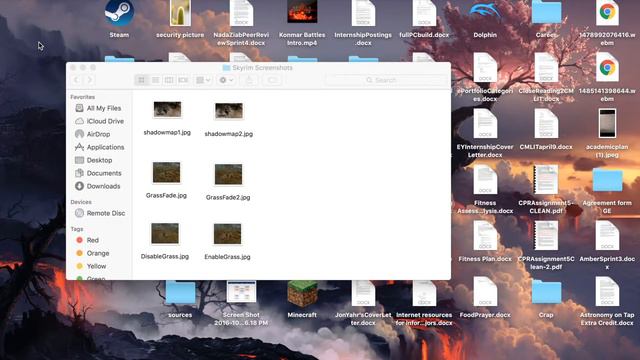Switch Finder to Cover Flow view
The width and height of the screenshot is (640, 360).
pyautogui.click(x=183, y=80)
